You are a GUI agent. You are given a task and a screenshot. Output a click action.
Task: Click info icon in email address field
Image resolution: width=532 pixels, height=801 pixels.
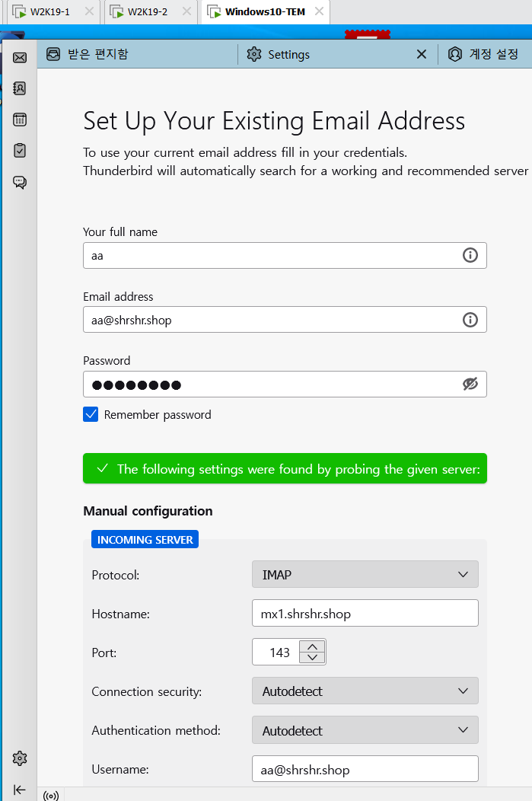(x=470, y=319)
